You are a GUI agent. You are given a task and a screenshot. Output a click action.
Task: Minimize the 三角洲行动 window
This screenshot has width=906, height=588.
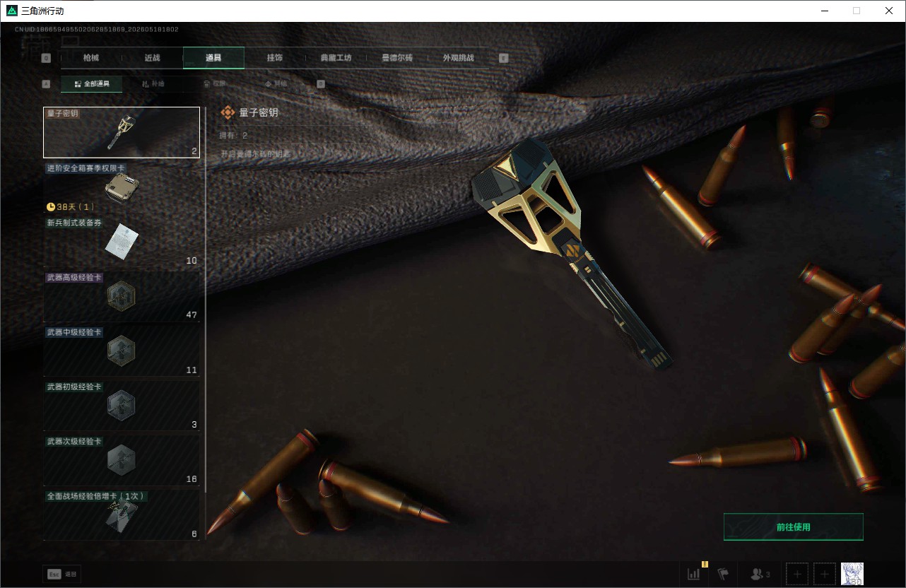point(825,11)
